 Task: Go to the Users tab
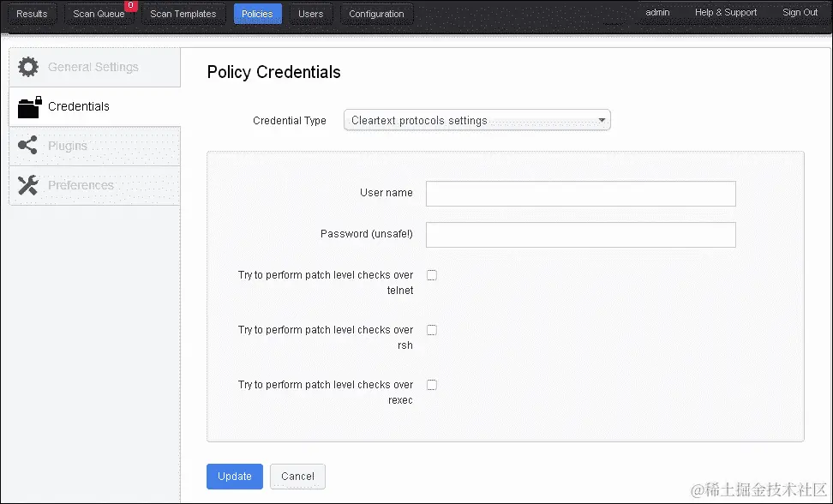pos(311,14)
